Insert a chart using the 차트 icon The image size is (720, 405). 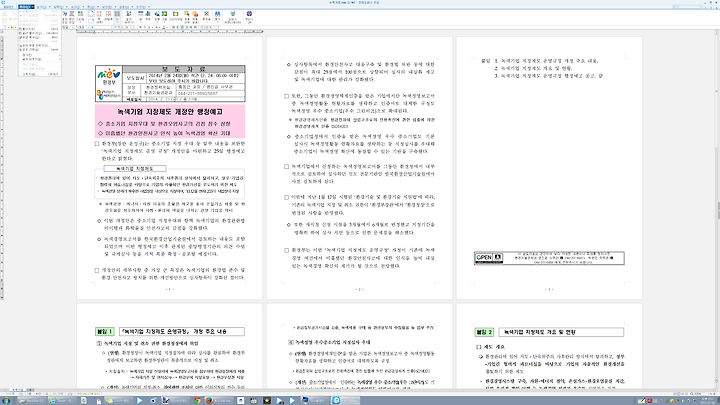coord(148,17)
